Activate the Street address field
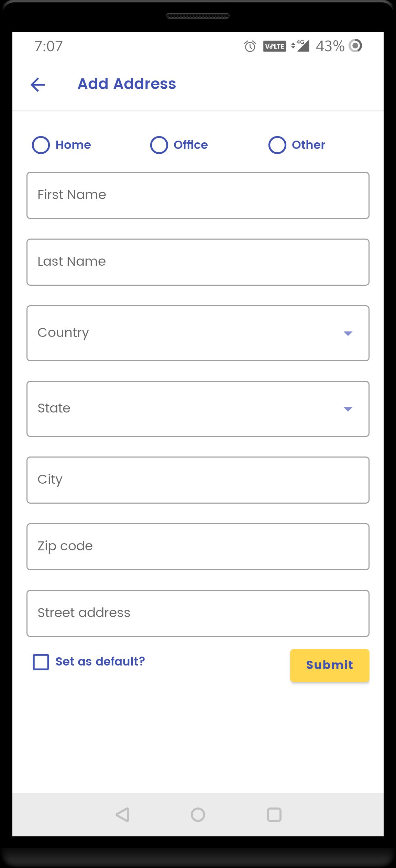This screenshot has width=396, height=868. (198, 613)
